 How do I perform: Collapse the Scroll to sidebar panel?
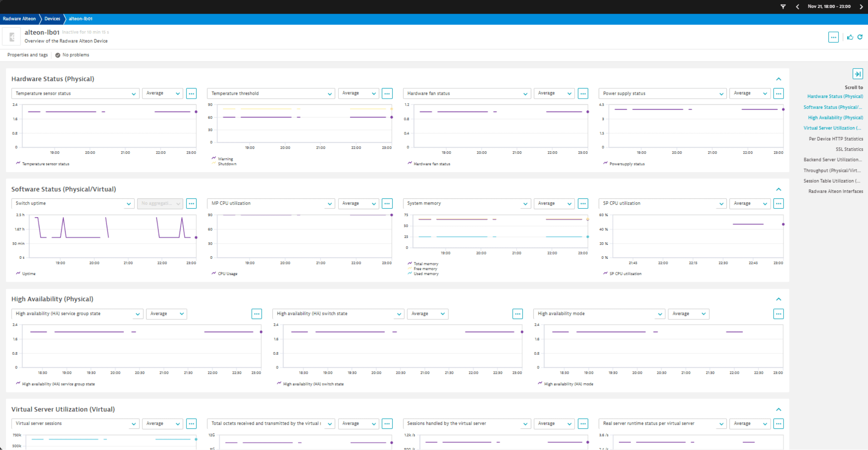(x=858, y=74)
